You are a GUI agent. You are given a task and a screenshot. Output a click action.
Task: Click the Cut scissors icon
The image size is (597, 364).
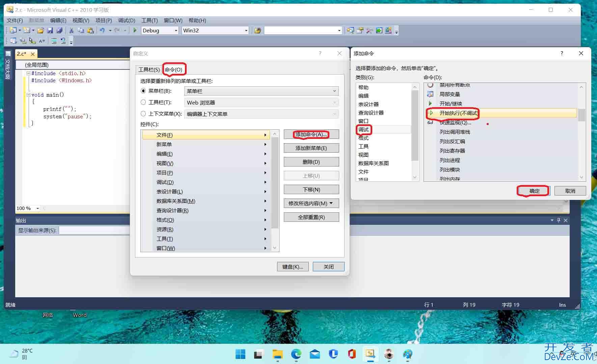click(71, 30)
